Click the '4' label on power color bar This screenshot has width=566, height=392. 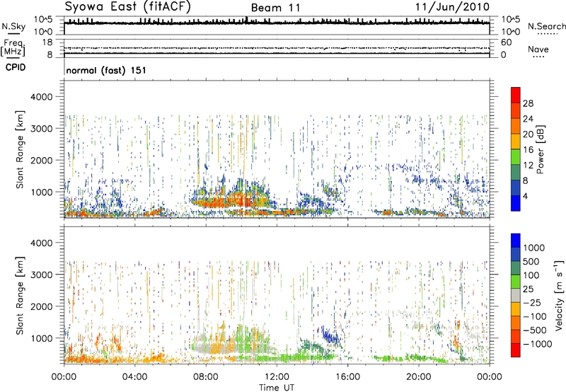(x=526, y=196)
